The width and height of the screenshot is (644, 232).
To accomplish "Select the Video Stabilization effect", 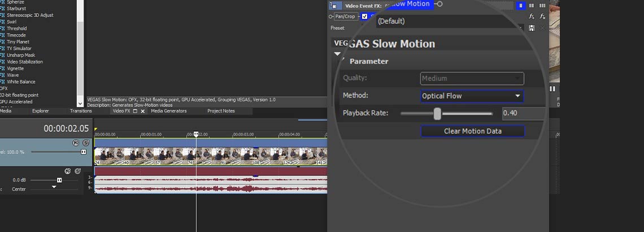I will point(25,62).
